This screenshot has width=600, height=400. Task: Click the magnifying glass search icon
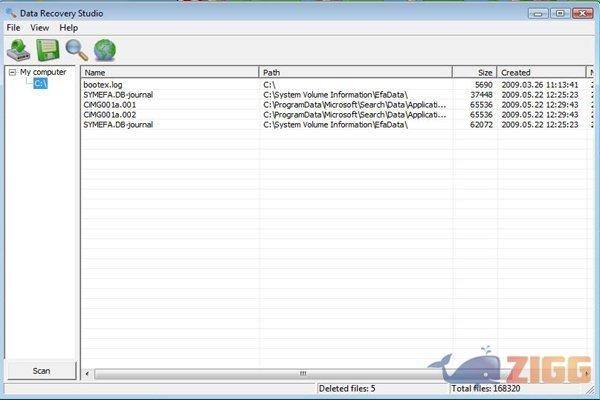tap(76, 49)
